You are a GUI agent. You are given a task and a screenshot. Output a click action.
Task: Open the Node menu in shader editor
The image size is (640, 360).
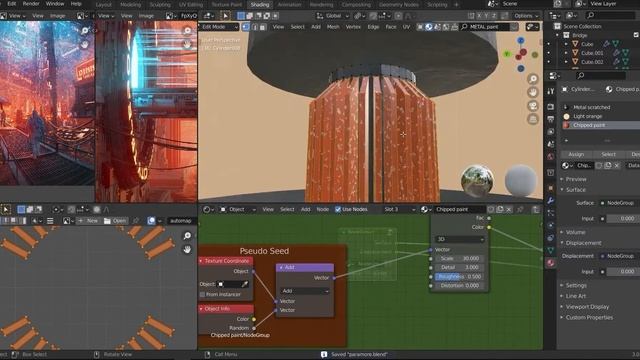pos(322,209)
